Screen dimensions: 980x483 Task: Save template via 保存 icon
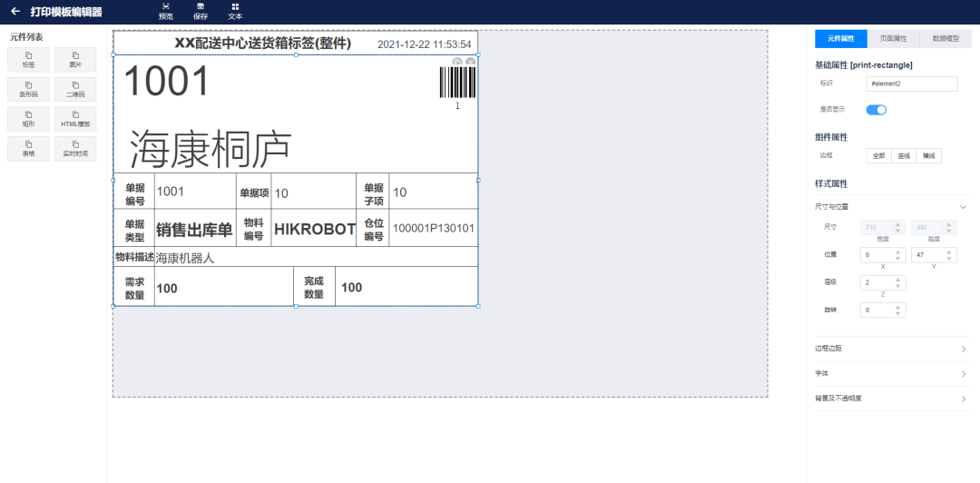coord(201,11)
